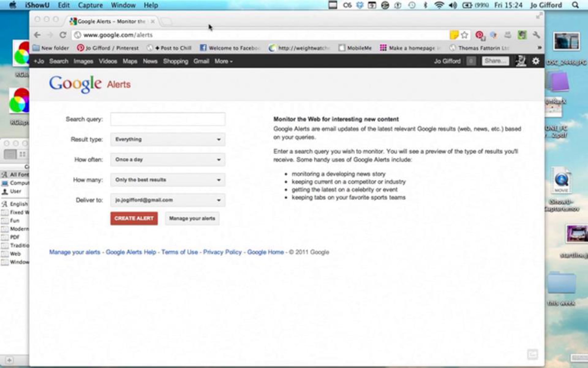Click the +Jo link in Google bar
The height and width of the screenshot is (368, 588).
39,61
